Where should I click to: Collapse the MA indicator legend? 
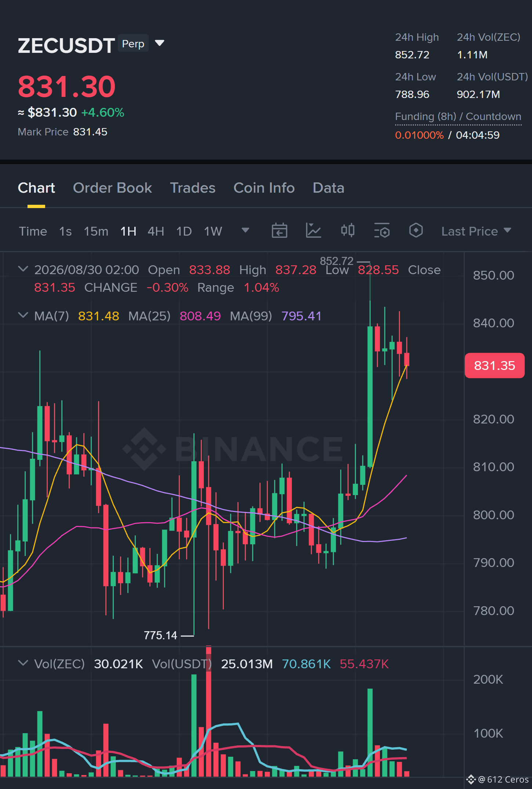coord(23,315)
